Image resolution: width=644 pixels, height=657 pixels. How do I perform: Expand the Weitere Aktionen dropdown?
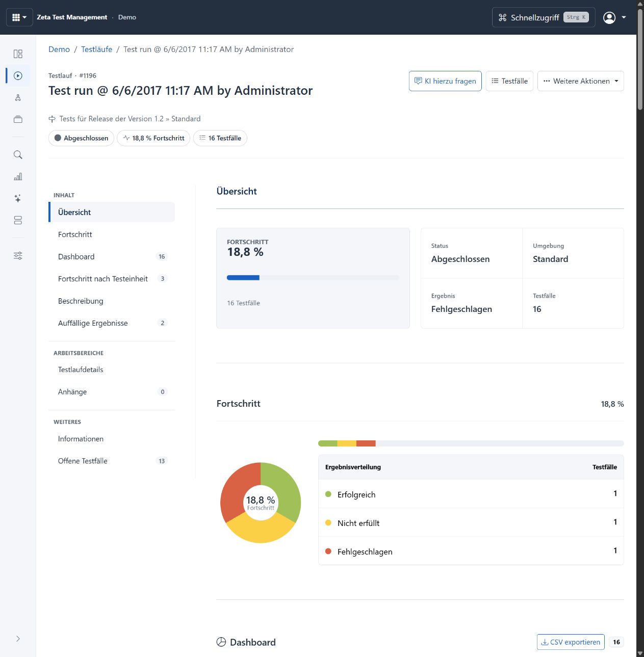[581, 81]
